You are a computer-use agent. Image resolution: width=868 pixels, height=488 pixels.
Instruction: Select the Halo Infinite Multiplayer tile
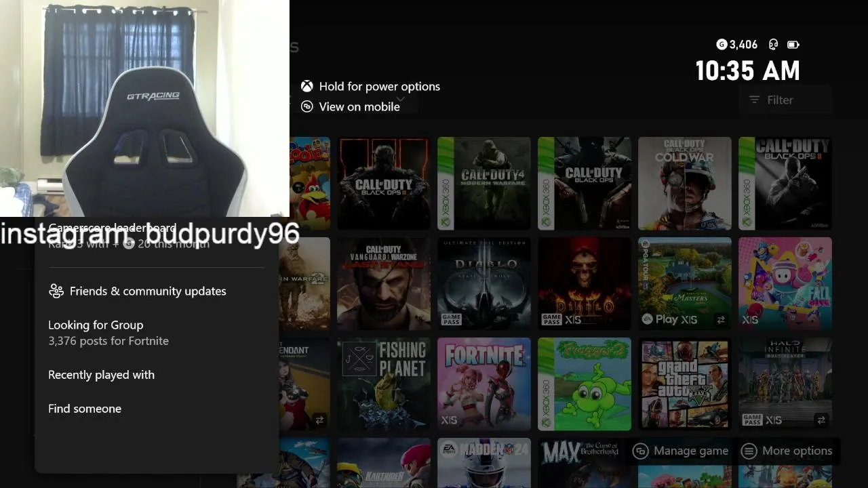(x=785, y=384)
